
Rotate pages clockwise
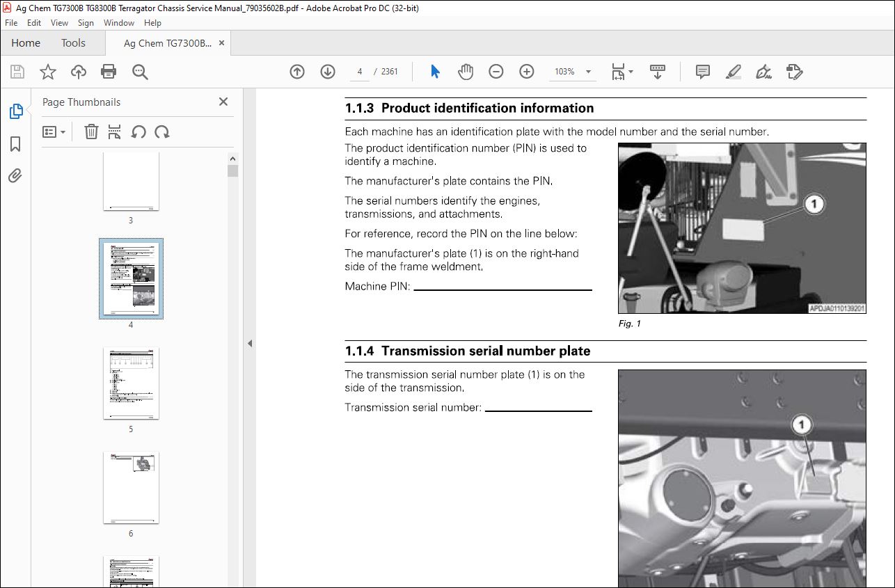pos(162,132)
